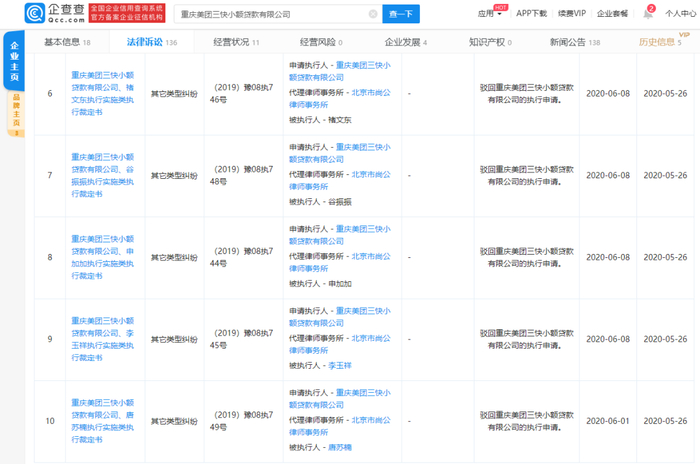Click applicant company link in row 10

click(340, 399)
